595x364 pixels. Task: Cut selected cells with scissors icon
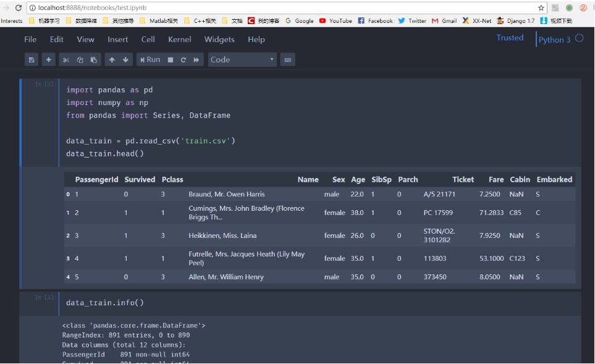(66, 59)
